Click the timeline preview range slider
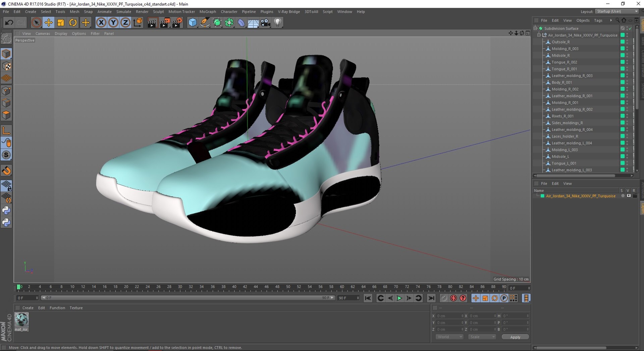This screenshot has width=644, height=351. tap(188, 298)
